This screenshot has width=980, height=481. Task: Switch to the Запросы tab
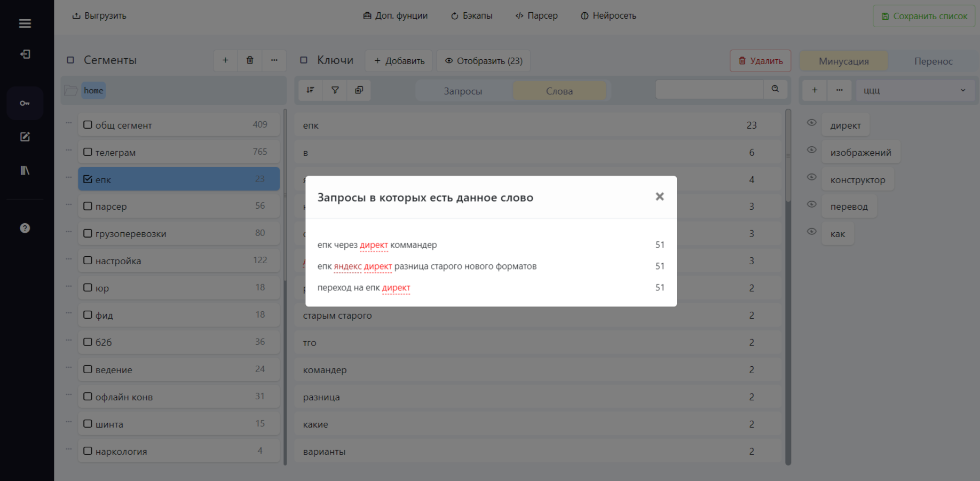[x=463, y=91]
